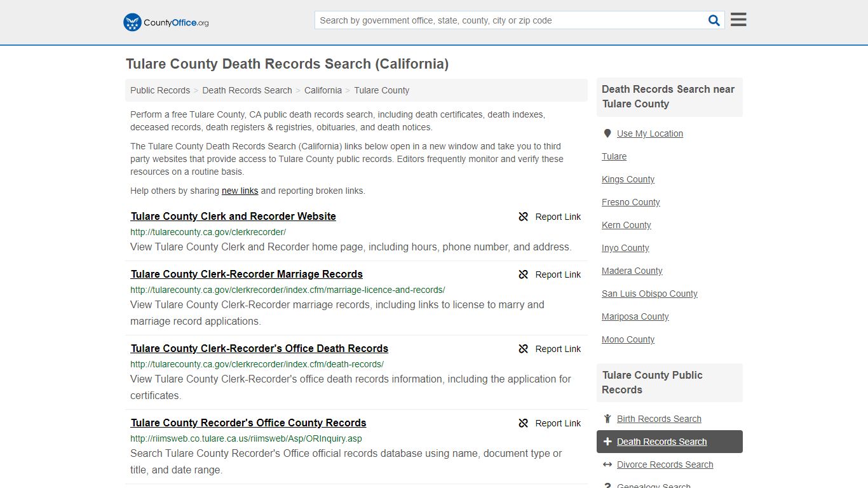The width and height of the screenshot is (868, 488).
Task: Open Mariposa County link
Action: (x=635, y=316)
